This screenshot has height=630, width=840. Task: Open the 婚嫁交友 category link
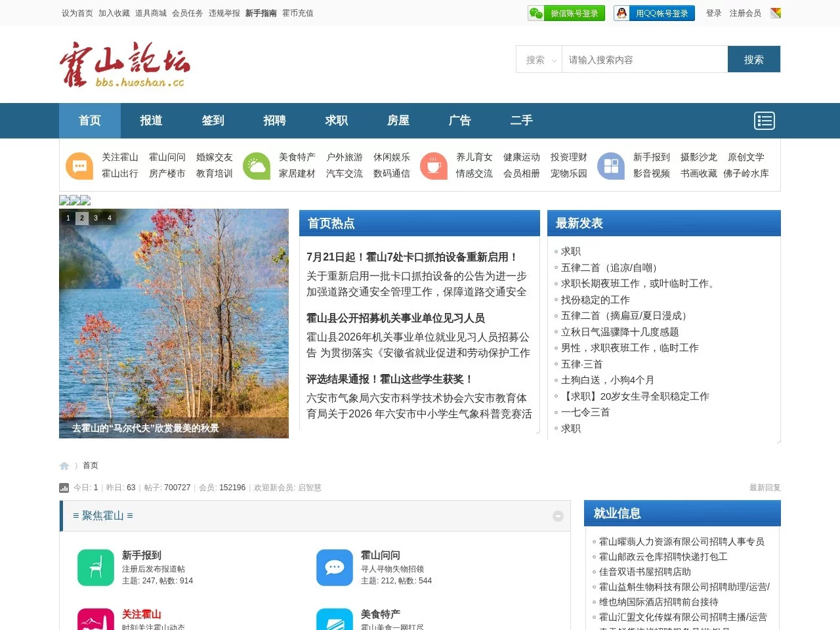tap(215, 157)
